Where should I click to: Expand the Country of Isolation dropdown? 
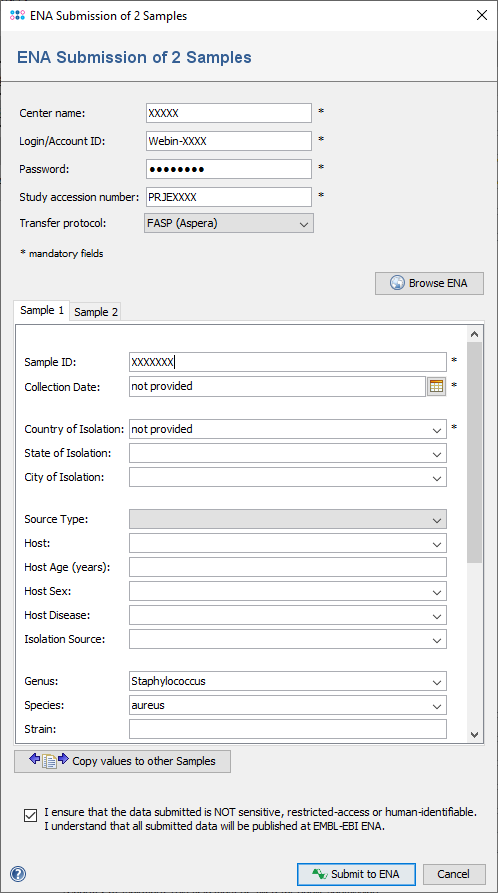[437, 429]
